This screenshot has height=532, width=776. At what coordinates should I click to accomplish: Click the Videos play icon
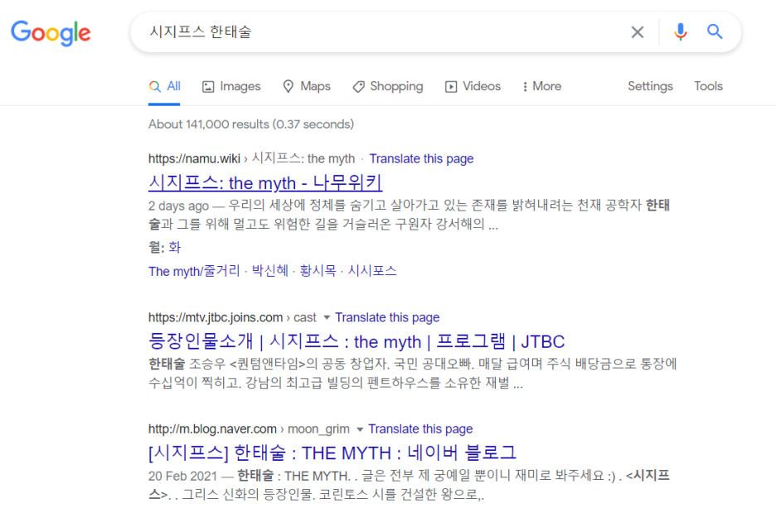pos(451,87)
